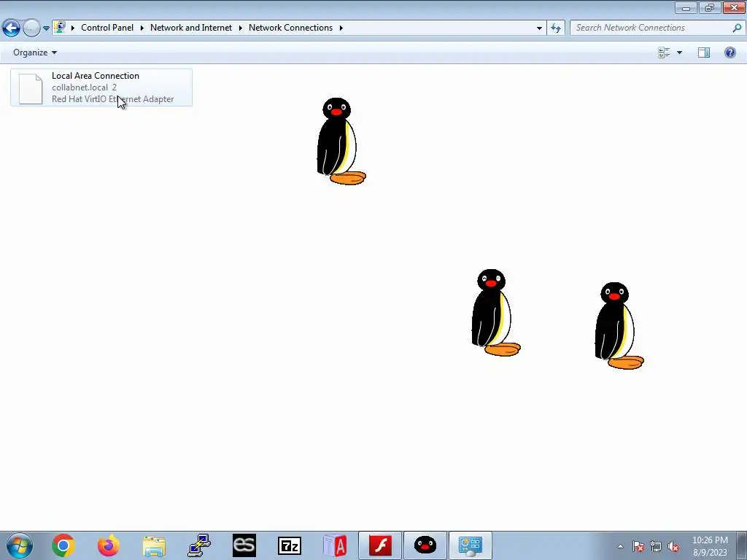Open the clock showing 10:26 PM
747x560 pixels.
tap(710, 546)
